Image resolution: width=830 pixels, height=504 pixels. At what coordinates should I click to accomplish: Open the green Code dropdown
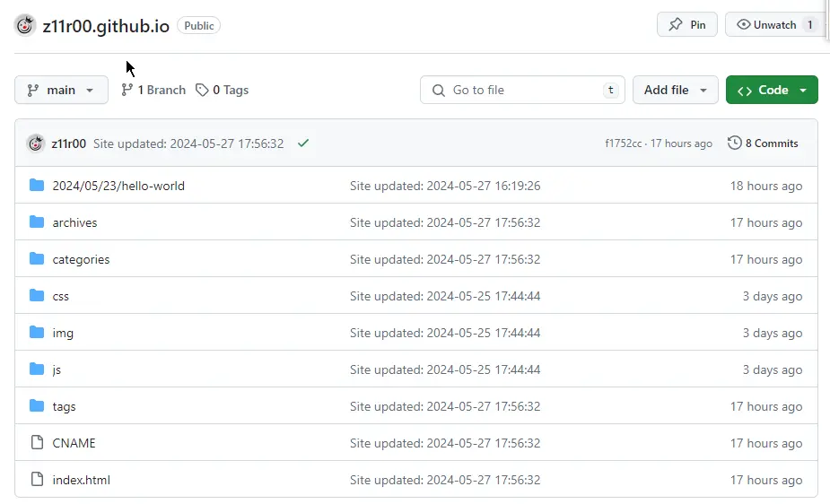[772, 90]
